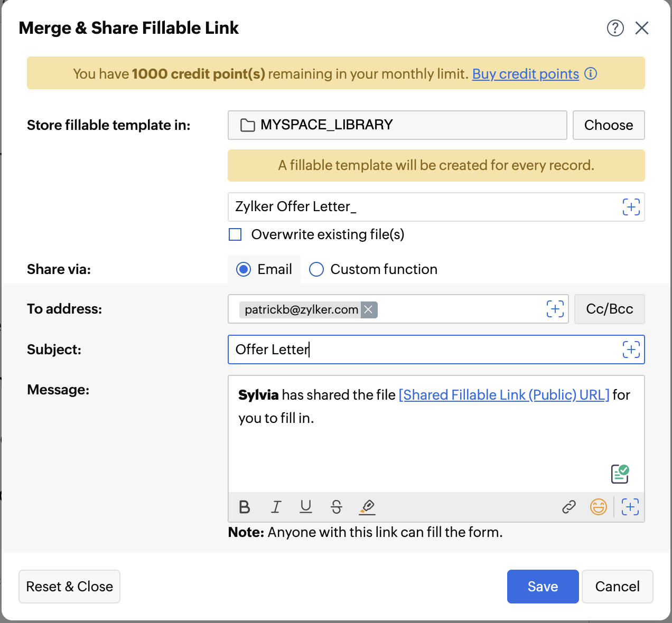Insert merge field in To address
This screenshot has height=623, width=672.
pos(555,309)
